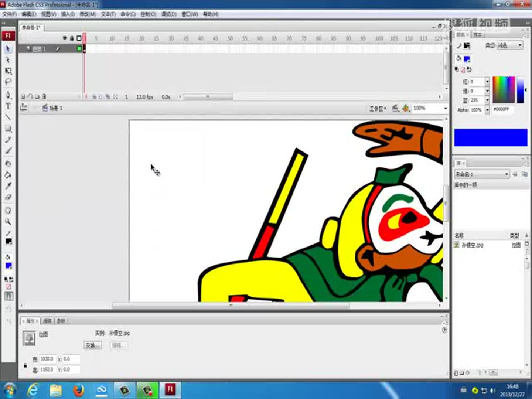Switch to the Filters tab in properties panel
532x399 pixels.
(47, 321)
